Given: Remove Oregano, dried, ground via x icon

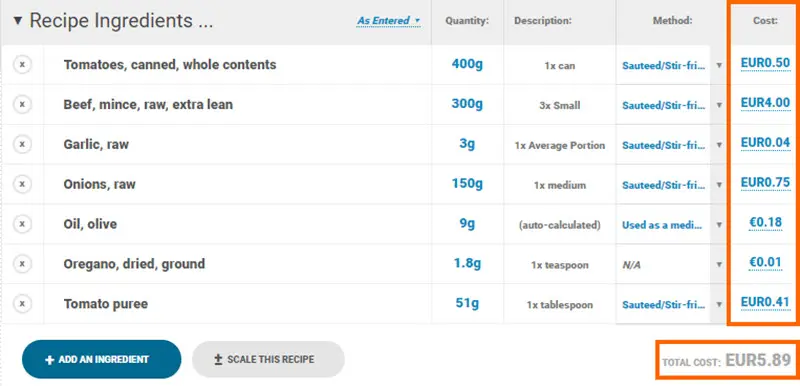Looking at the screenshot, I should (22, 264).
